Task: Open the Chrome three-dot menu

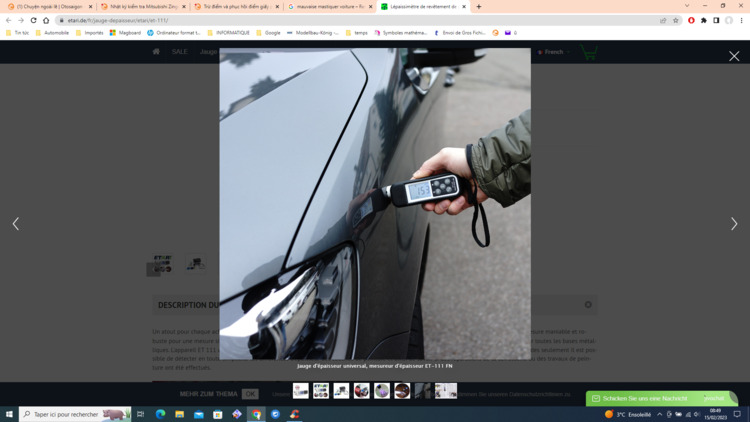Action: click(741, 20)
